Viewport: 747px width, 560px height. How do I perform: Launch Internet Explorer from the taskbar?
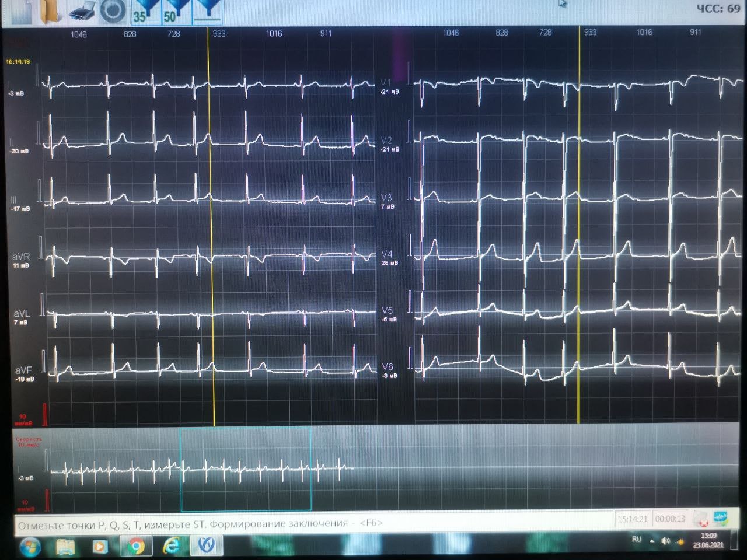(x=170, y=545)
